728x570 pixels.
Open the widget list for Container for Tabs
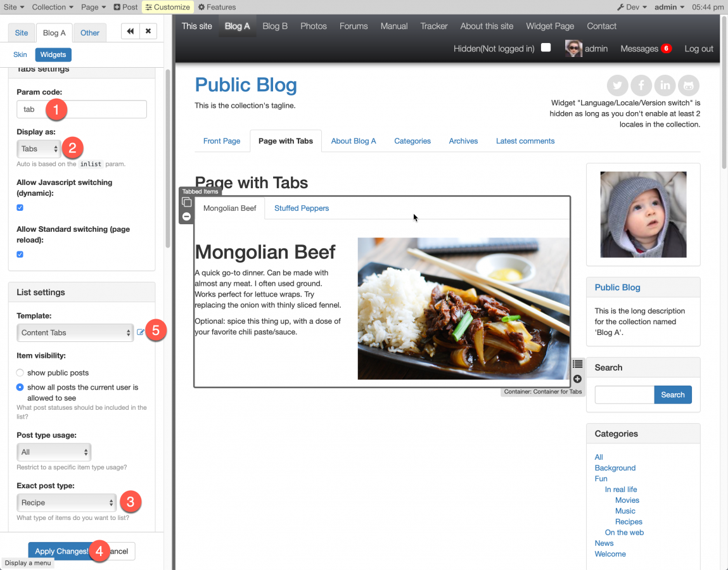coord(577,364)
